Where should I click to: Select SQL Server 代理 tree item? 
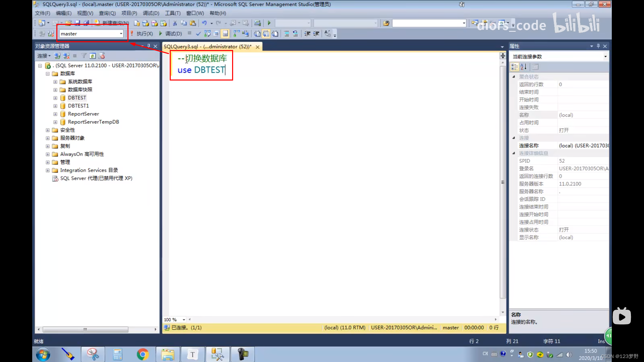96,178
